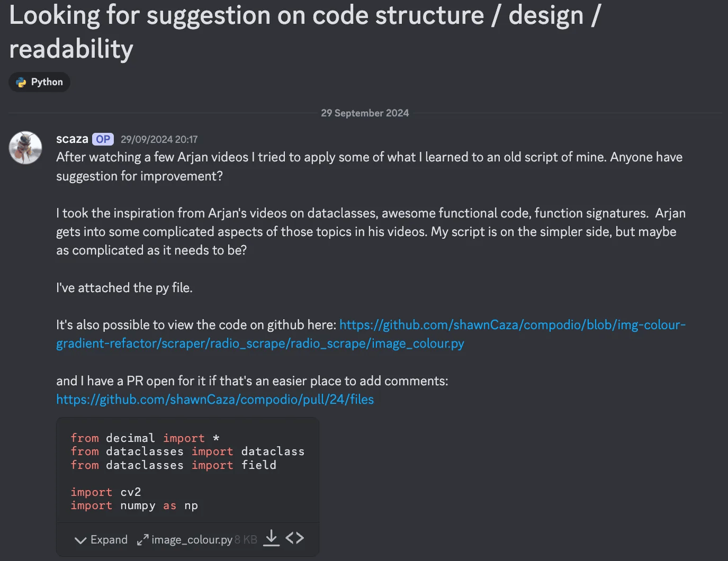Click the 'I've attached the py file' text
The width and height of the screenshot is (728, 561).
click(x=124, y=288)
